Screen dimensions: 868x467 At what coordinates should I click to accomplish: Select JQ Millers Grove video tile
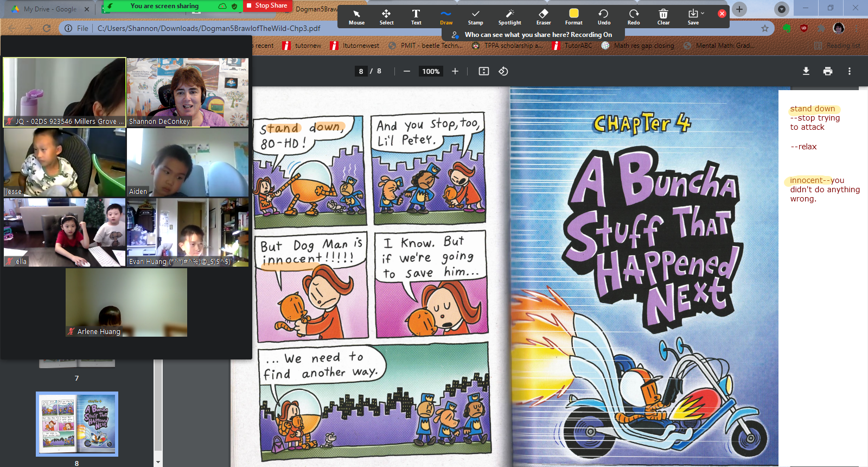(65, 92)
